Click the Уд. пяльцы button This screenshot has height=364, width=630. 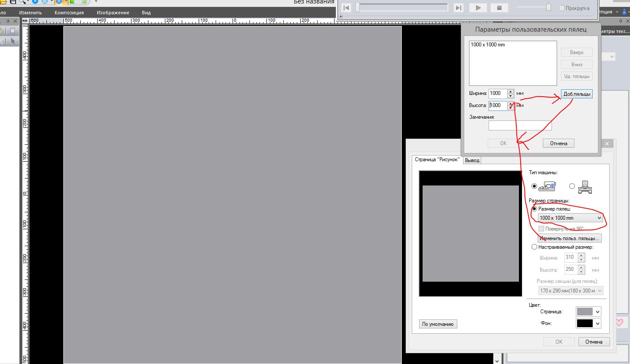[577, 76]
